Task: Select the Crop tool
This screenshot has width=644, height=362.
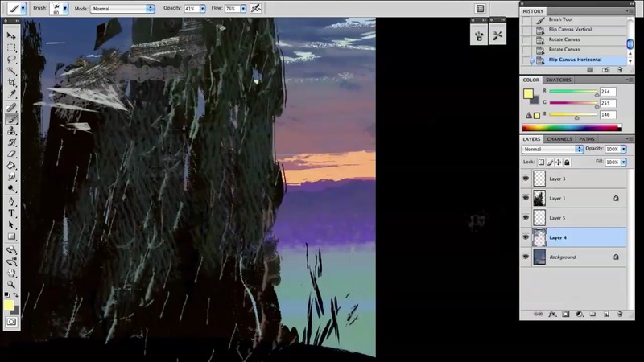Action: [x=11, y=83]
